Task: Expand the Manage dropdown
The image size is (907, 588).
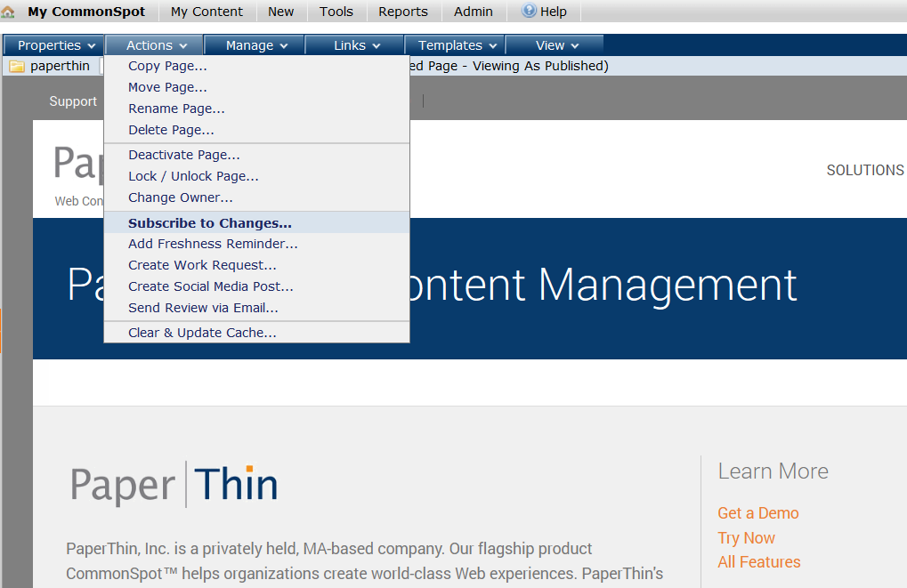Action: (255, 45)
